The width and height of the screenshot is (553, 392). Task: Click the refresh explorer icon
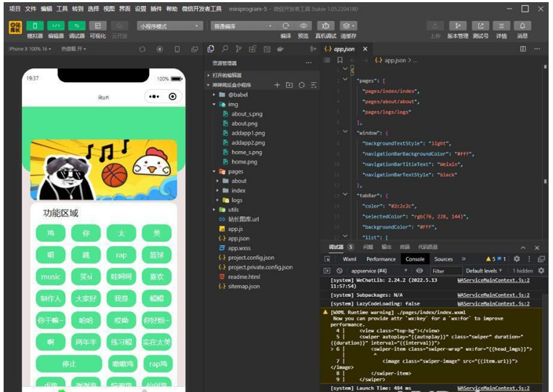point(302,85)
